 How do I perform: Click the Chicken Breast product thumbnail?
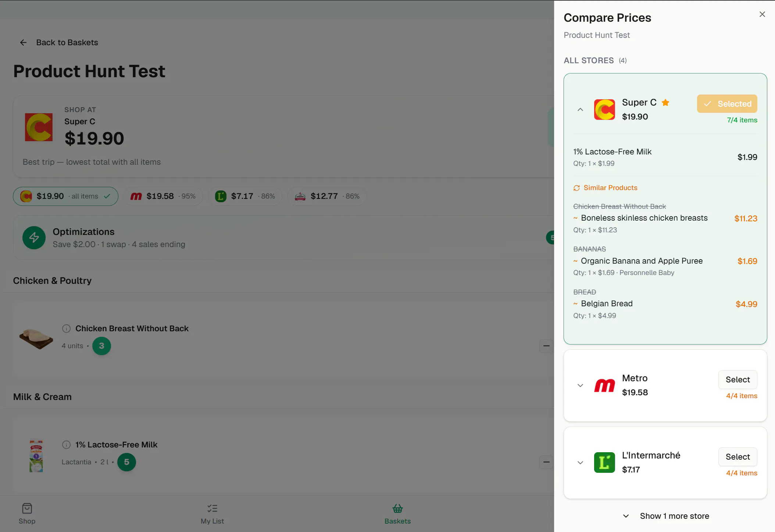pos(36,338)
